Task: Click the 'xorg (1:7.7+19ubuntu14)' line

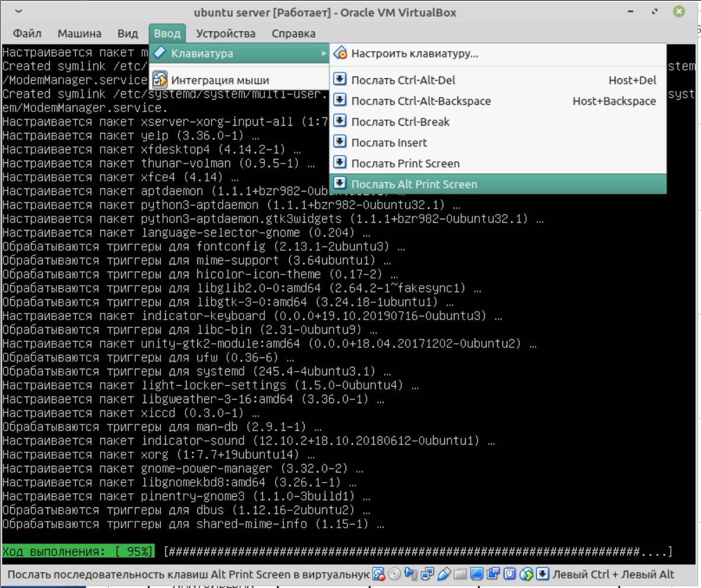Action: coord(158,454)
